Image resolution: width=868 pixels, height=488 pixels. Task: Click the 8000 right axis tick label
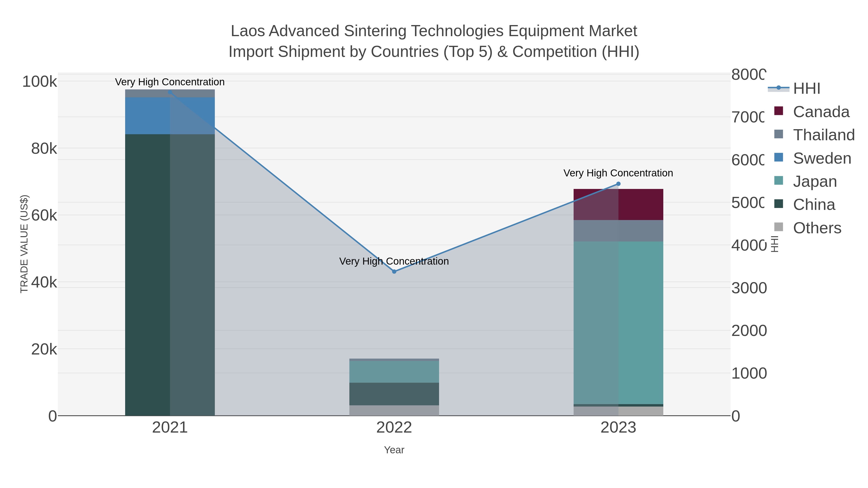pyautogui.click(x=748, y=75)
